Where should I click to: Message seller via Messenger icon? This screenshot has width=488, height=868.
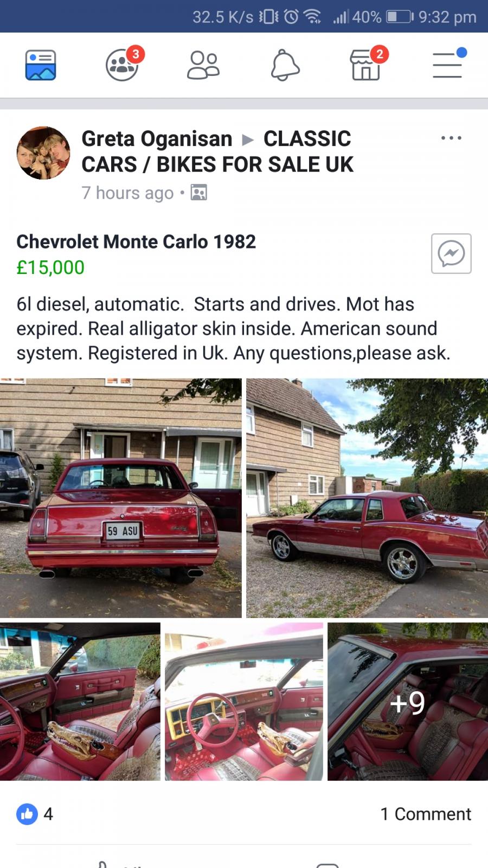coord(451,253)
